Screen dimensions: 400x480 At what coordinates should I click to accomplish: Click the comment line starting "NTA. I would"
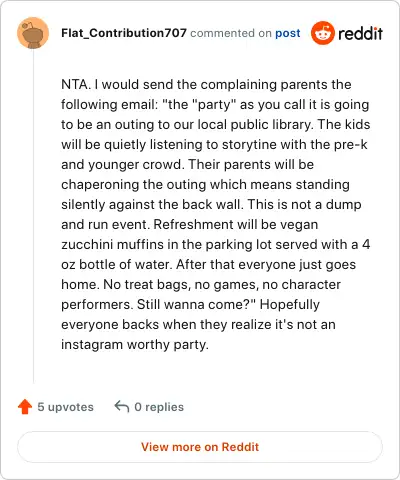[206, 84]
